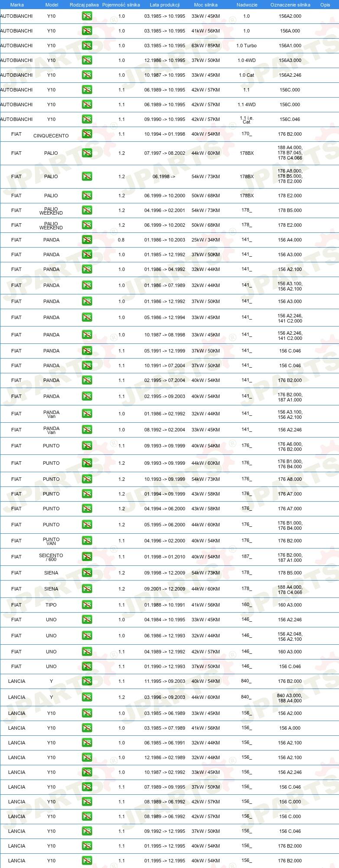Click the fuel icon in the Fiat Seicento / 600 row
This screenshot has height=868, width=339.
(x=87, y=557)
